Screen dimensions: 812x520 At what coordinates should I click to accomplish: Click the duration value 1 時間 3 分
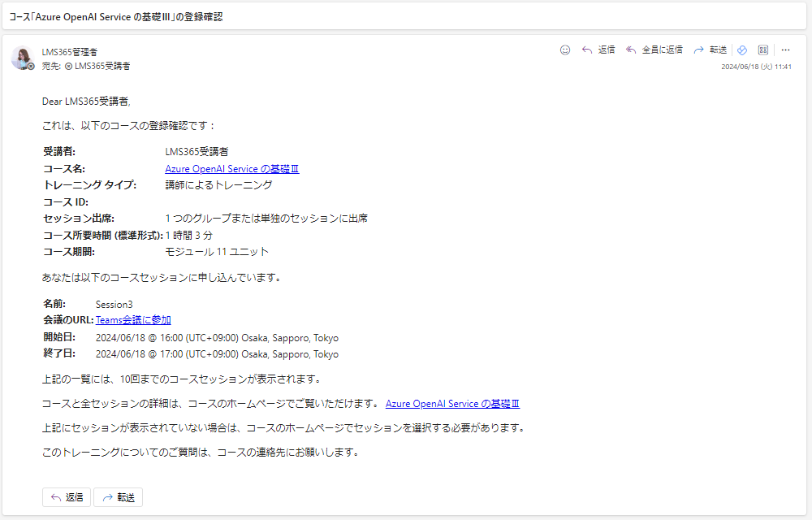[x=189, y=235]
